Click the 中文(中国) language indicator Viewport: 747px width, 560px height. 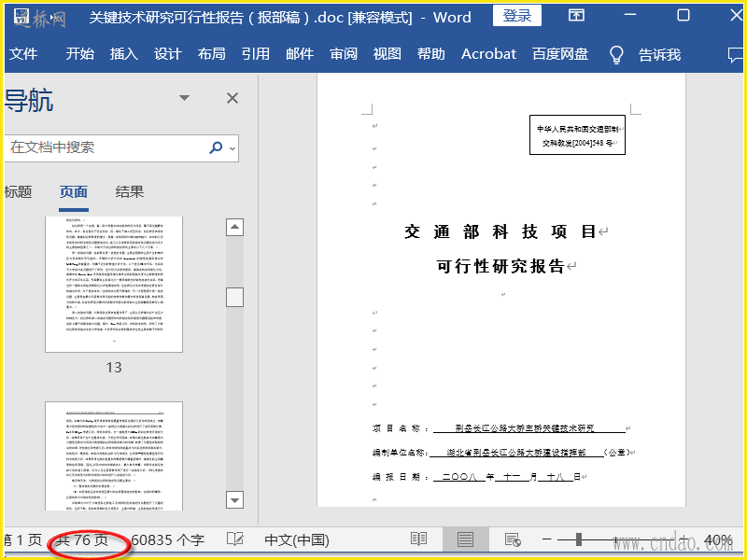click(x=297, y=540)
